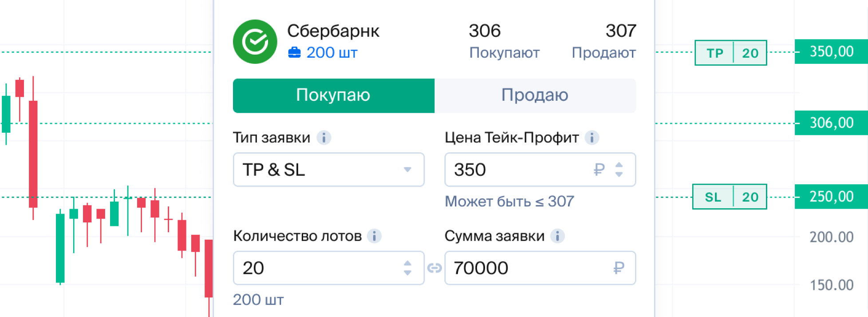Screen dimensions: 868x317
Task: Click ruble icon in Сумма заявки field
Action: click(619, 268)
